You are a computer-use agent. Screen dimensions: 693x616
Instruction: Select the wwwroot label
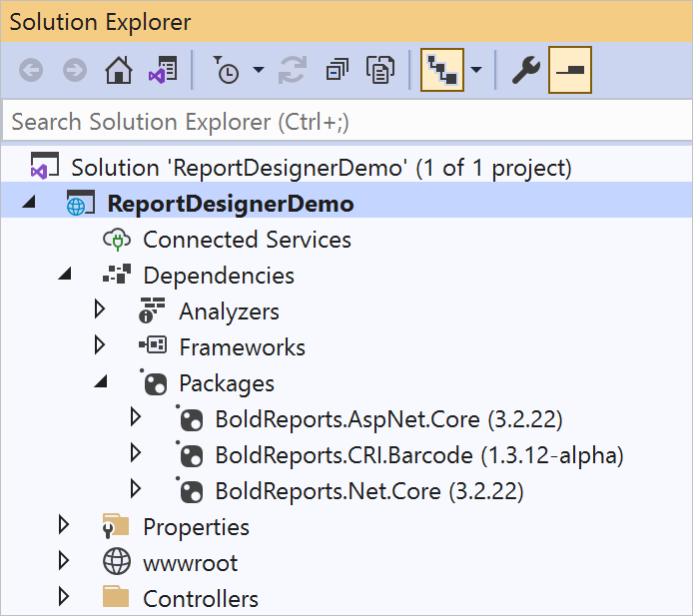[190, 563]
